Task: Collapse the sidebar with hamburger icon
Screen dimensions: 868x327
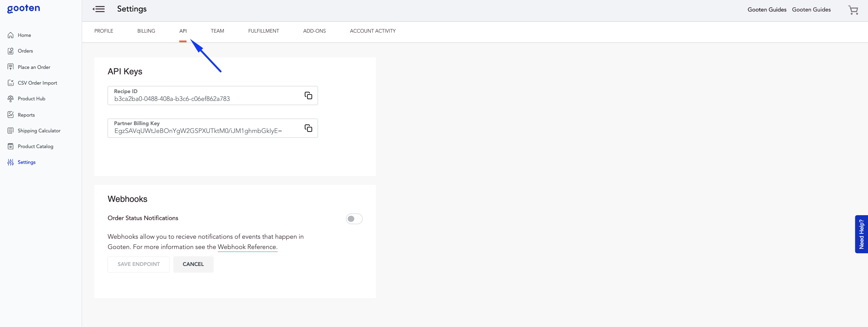Action: point(99,9)
